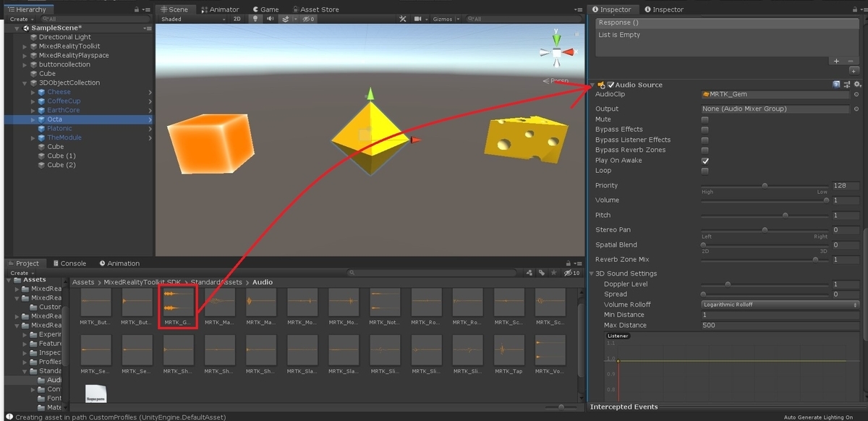The image size is (868, 421).
Task: Open Audio Source help reference icon
Action: pyautogui.click(x=836, y=85)
